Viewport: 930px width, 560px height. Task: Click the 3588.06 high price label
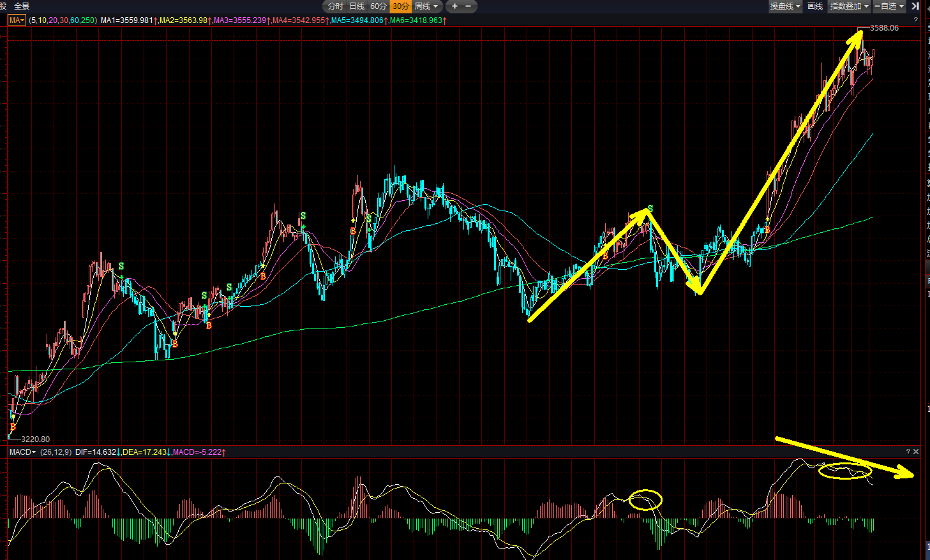884,28
